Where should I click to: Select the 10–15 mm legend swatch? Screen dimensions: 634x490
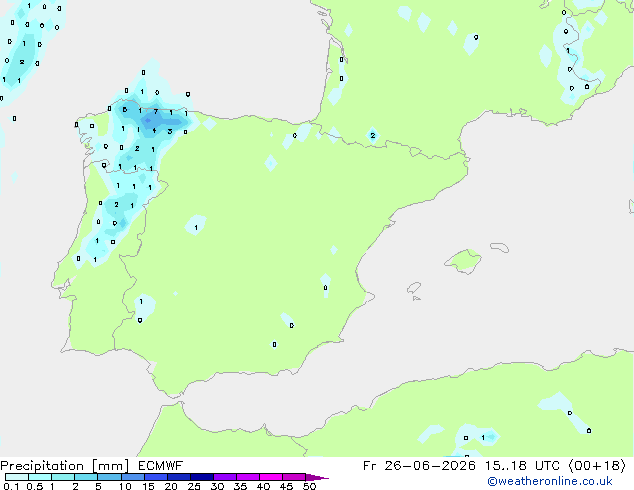tap(132, 477)
